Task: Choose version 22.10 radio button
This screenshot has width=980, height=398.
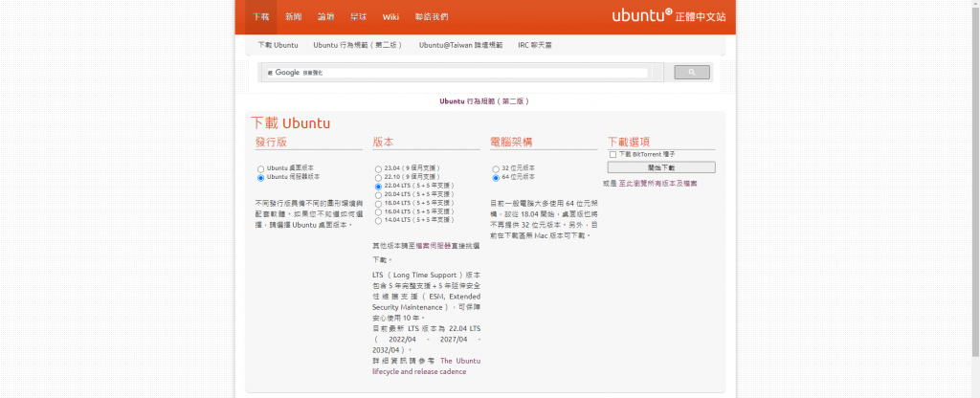Action: click(x=378, y=177)
